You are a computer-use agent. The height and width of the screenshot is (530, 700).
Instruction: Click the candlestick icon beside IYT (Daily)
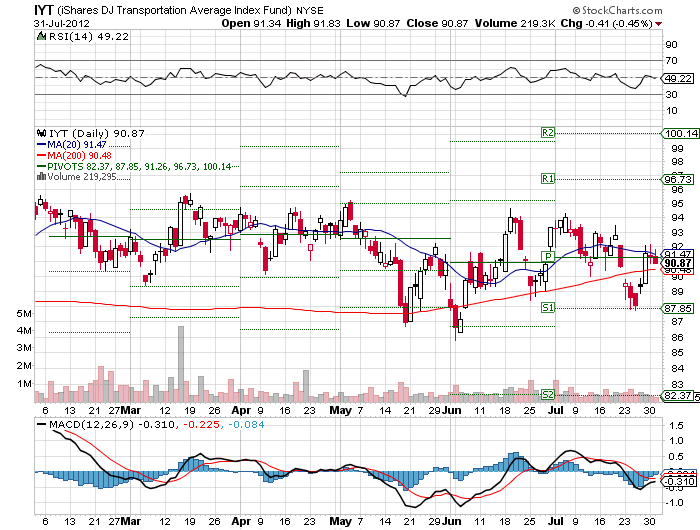pyautogui.click(x=42, y=133)
